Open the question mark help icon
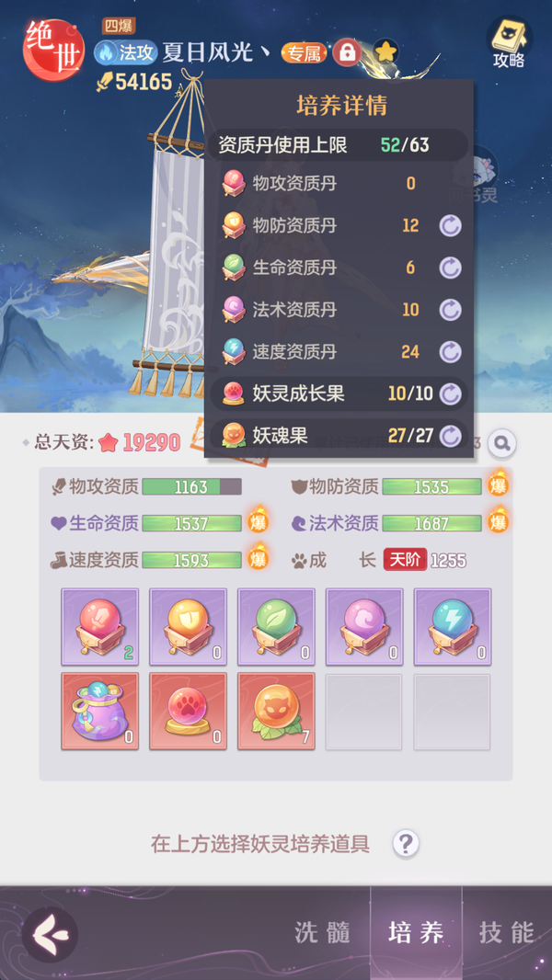The image size is (552, 980). [x=406, y=844]
